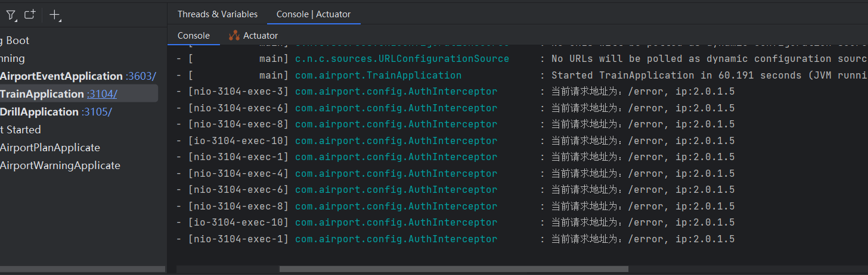Viewport: 868px width, 275px height.
Task: Switch to the Console sub-tab
Action: point(194,36)
